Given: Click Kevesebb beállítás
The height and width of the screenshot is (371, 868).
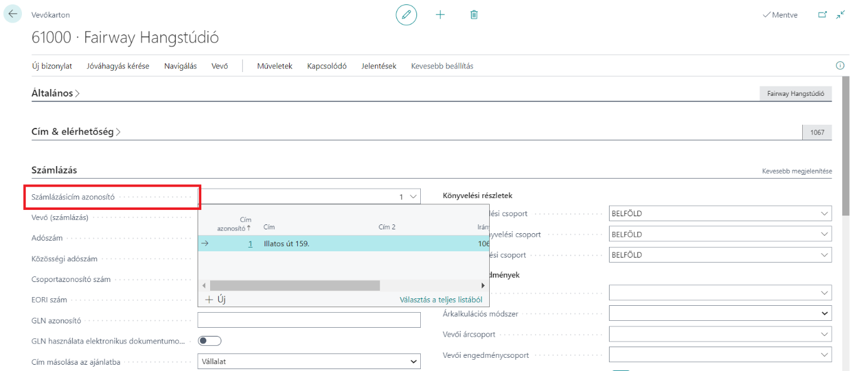Looking at the screenshot, I should [442, 66].
